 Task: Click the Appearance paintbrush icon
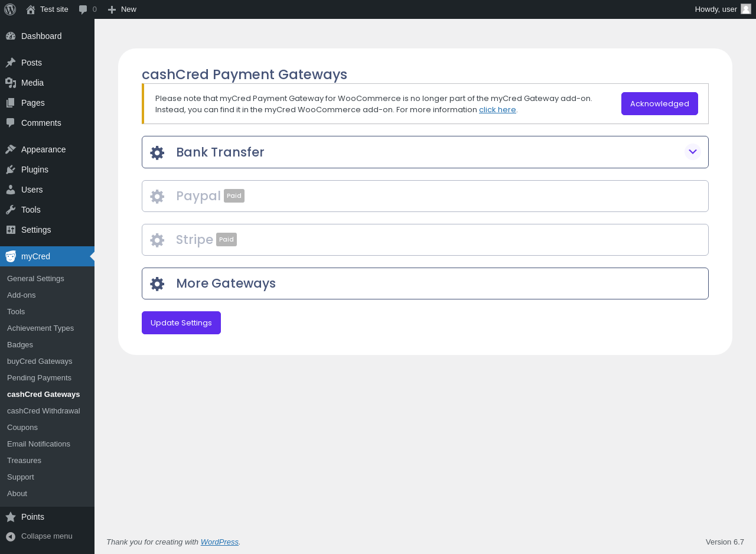11,149
